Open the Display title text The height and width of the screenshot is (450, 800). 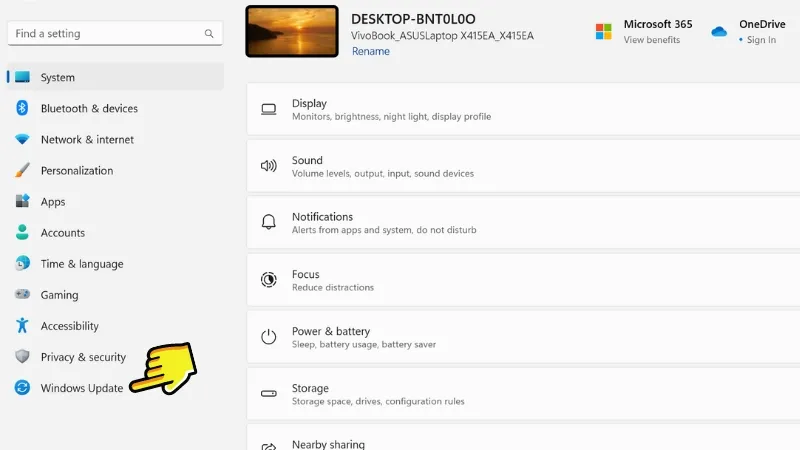(x=309, y=103)
